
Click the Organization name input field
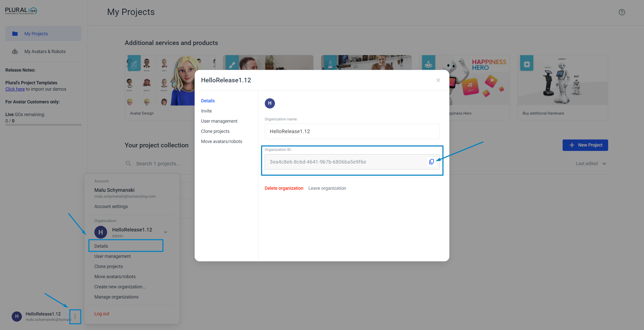tap(352, 131)
